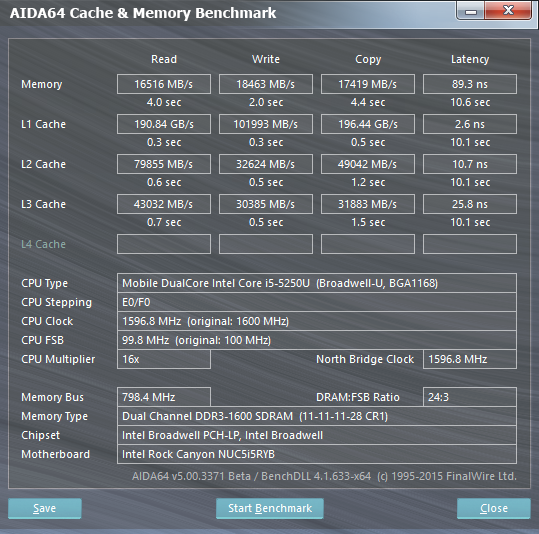The width and height of the screenshot is (539, 534).
Task: Click Memory Read time 4.0 sec
Action: 164,102
